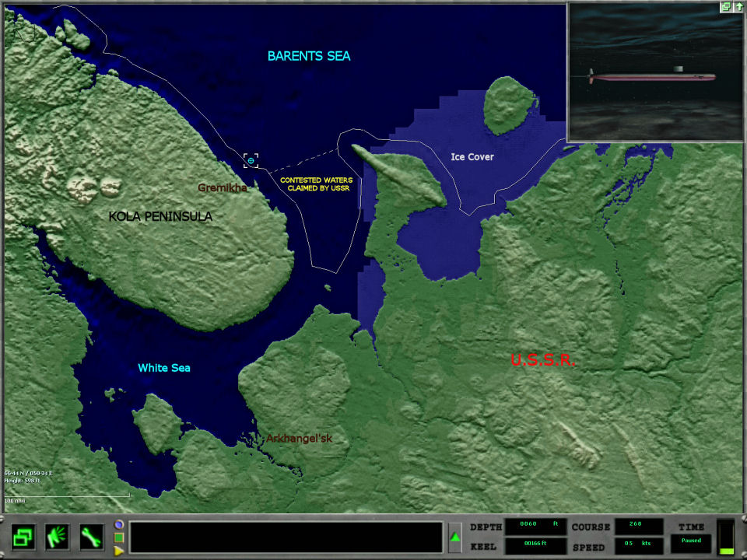Click the small yellow triangle indicator
The width and height of the screenshot is (747, 560).
click(119, 551)
